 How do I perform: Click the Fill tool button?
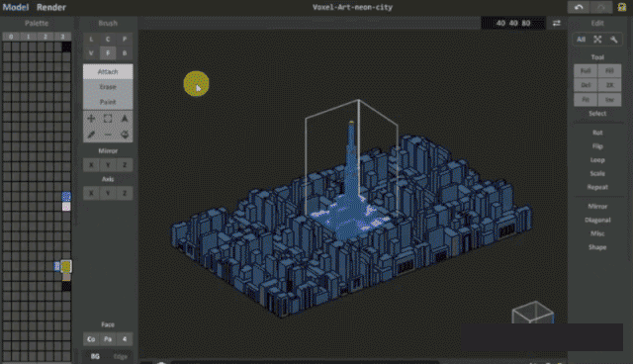[609, 71]
